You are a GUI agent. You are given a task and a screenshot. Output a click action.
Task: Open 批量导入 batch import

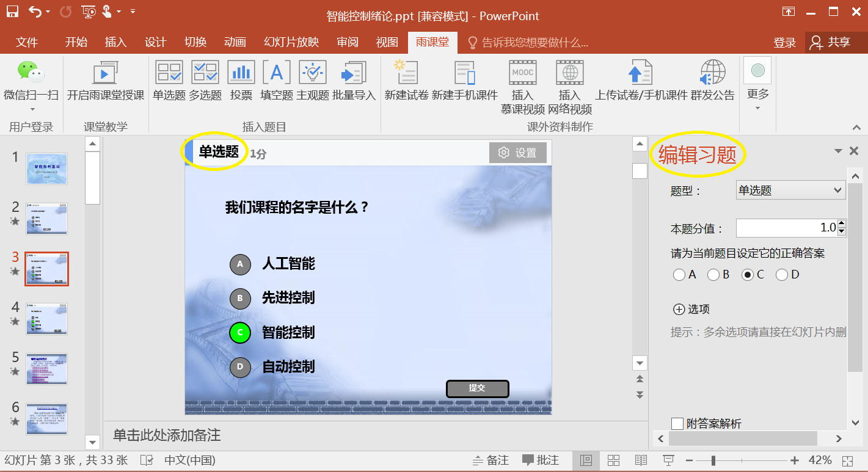pos(354,80)
